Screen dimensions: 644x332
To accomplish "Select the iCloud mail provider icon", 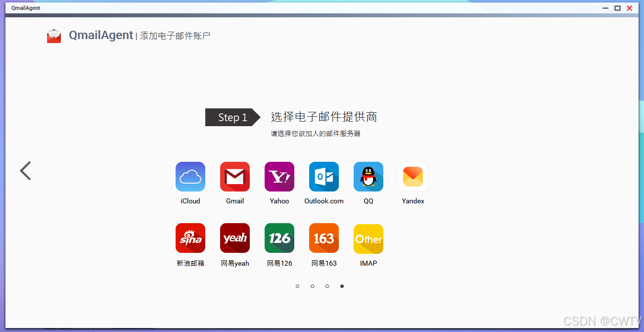I will coord(190,177).
